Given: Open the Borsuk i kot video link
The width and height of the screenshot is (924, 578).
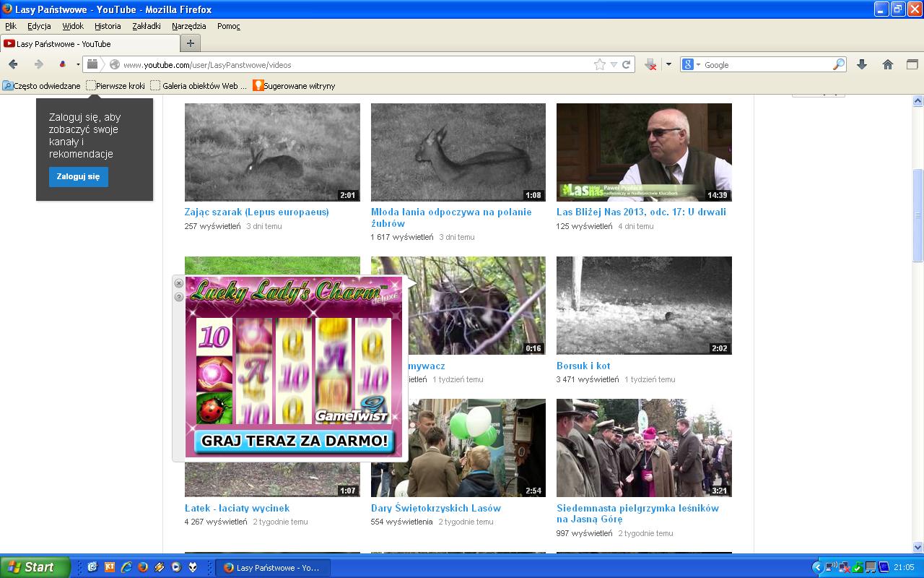Looking at the screenshot, I should (x=583, y=366).
